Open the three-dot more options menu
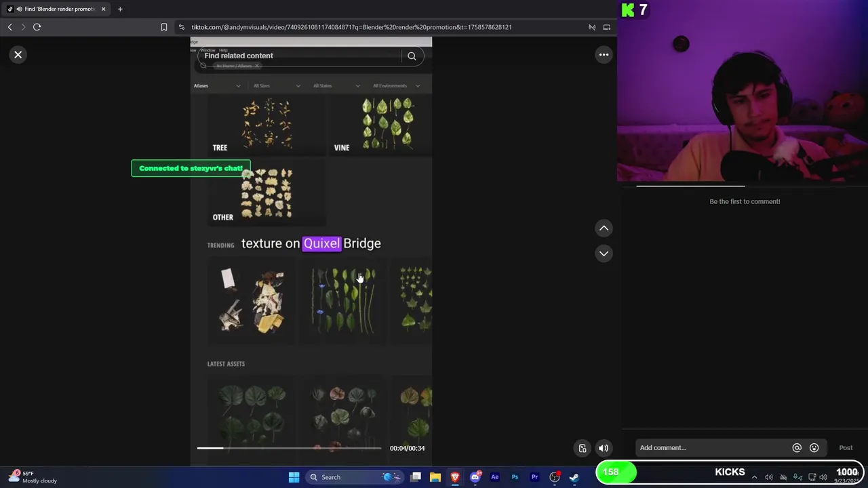Image resolution: width=868 pixels, height=488 pixels. pos(604,54)
